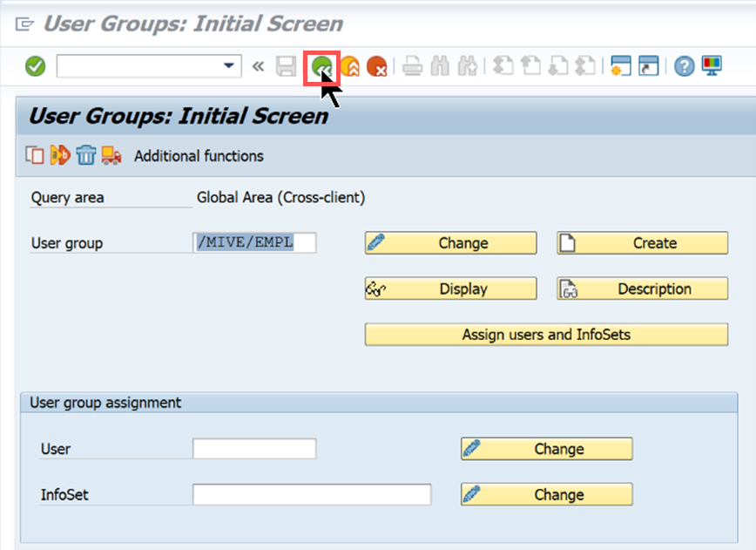The width and height of the screenshot is (756, 550).
Task: Click the green Back icon
Action: [x=321, y=66]
